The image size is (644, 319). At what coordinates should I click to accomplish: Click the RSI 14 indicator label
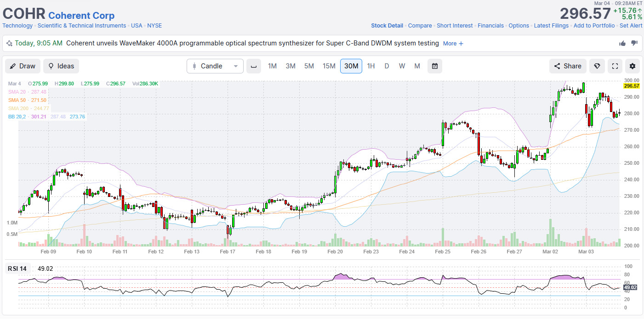click(17, 269)
